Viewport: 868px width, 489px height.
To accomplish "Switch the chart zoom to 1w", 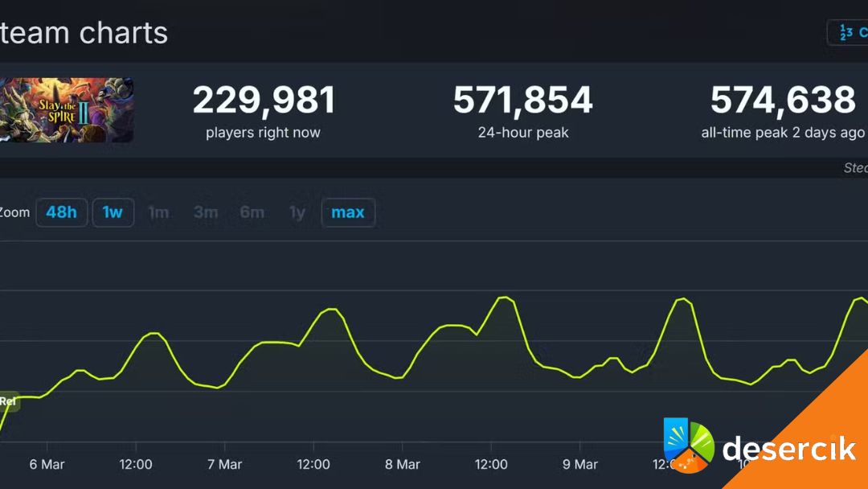I will coord(113,212).
